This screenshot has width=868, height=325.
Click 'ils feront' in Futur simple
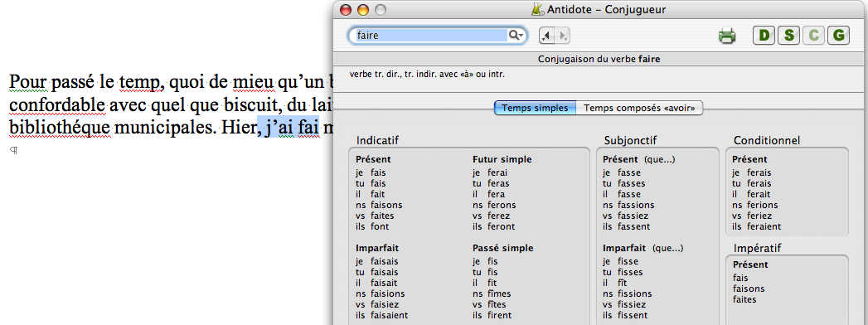494,226
